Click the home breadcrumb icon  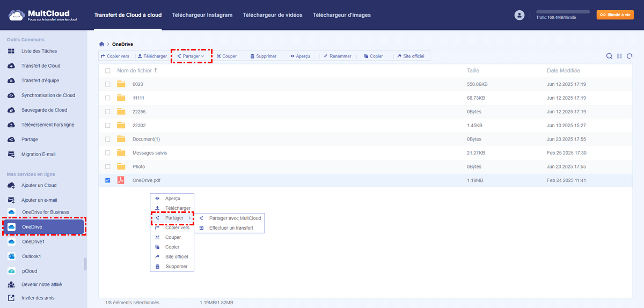[102, 44]
